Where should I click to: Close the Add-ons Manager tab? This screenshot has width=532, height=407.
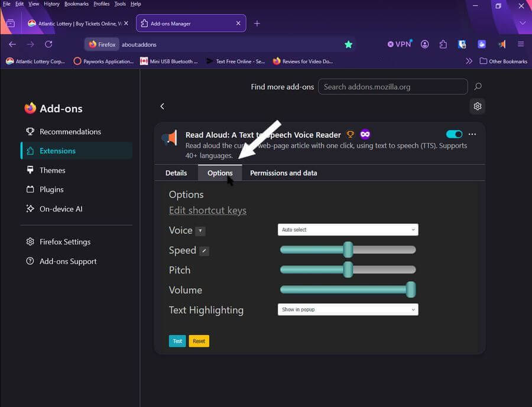[238, 23]
